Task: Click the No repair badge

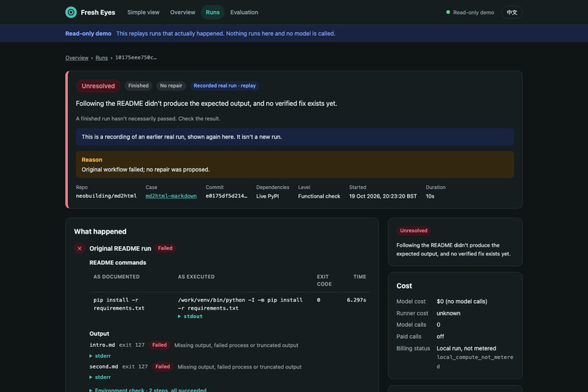Action: pyautogui.click(x=171, y=85)
